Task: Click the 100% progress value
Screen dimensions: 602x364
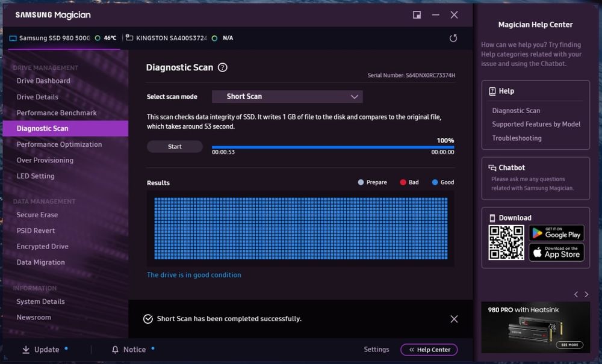Action: [x=445, y=140]
